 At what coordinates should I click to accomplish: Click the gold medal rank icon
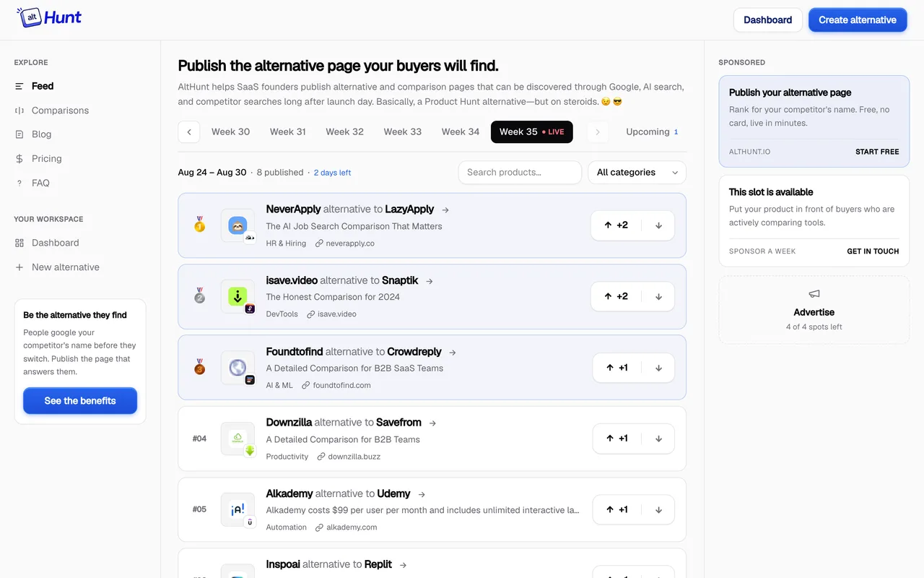pyautogui.click(x=199, y=225)
